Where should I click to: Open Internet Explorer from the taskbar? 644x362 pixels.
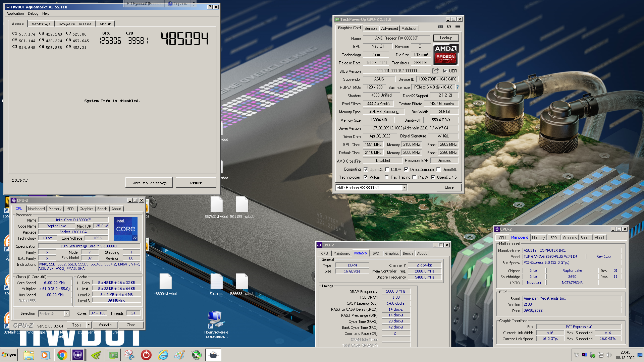(163, 355)
